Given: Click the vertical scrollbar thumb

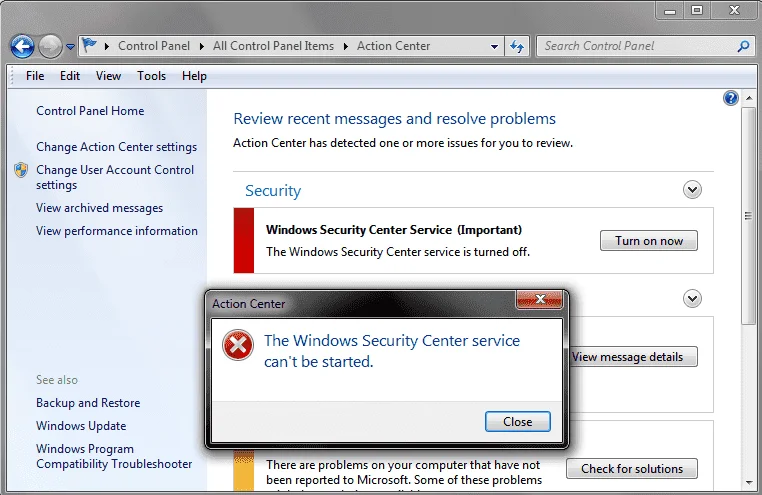Looking at the screenshot, I should [x=749, y=216].
